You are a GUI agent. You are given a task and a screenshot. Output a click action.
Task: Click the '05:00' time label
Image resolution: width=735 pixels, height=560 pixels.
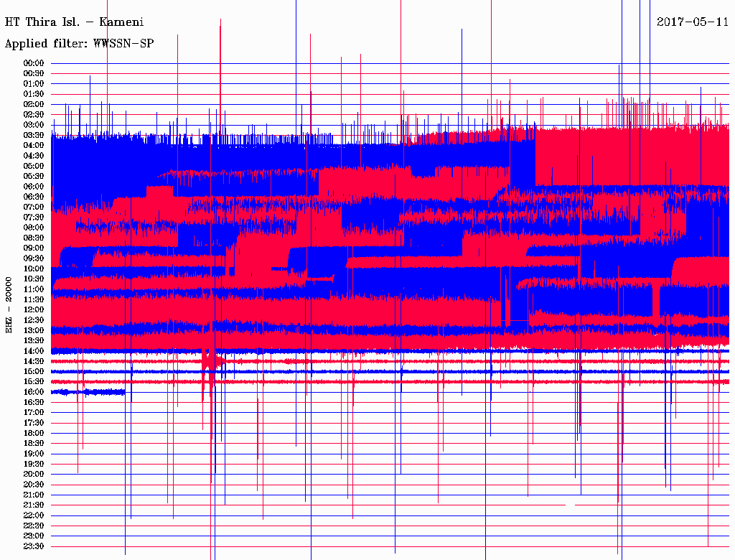click(34, 166)
